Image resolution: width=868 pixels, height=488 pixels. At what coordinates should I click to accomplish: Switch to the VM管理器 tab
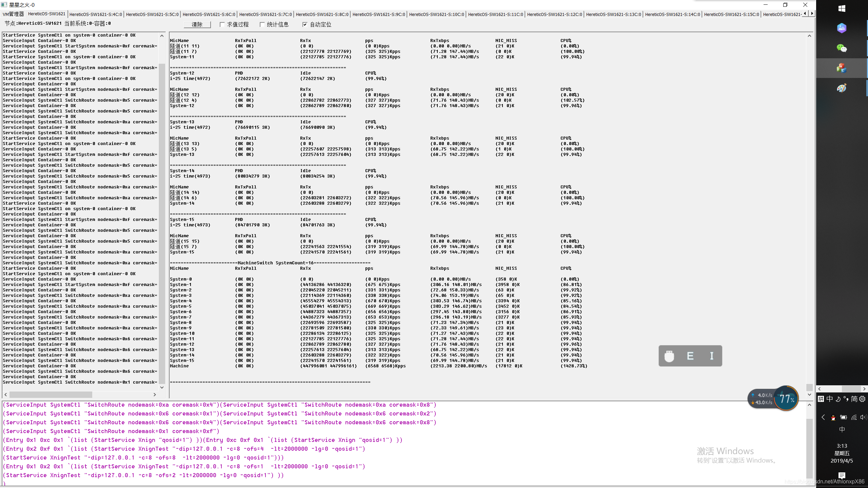pyautogui.click(x=13, y=14)
